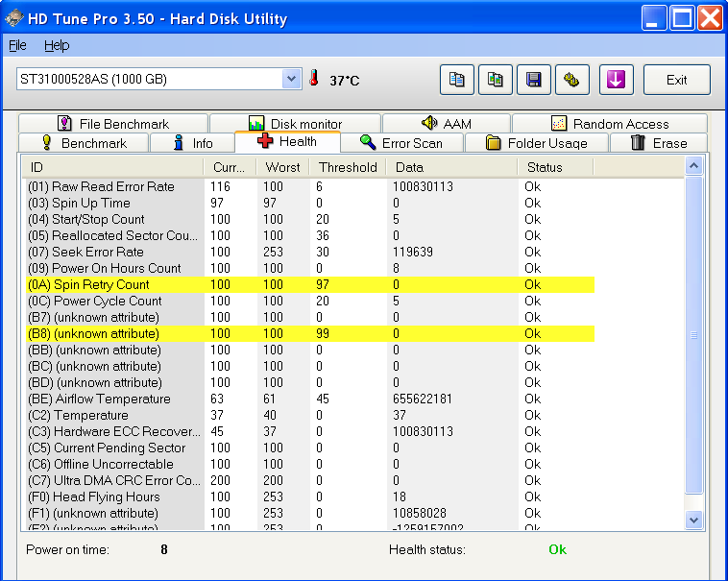The width and height of the screenshot is (728, 581).
Task: Click the Status column header
Action: coord(545,167)
